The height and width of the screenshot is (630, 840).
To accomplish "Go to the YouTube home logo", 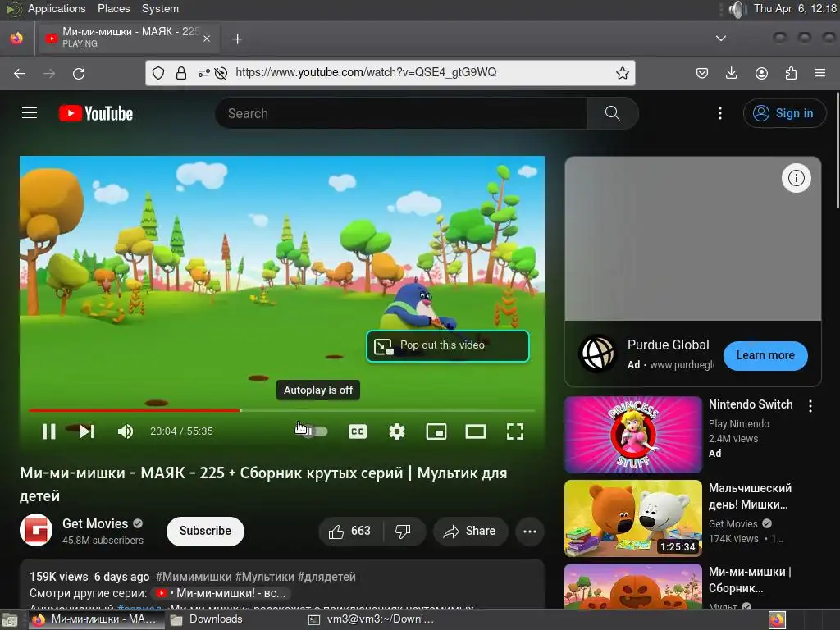I will pyautogui.click(x=96, y=113).
